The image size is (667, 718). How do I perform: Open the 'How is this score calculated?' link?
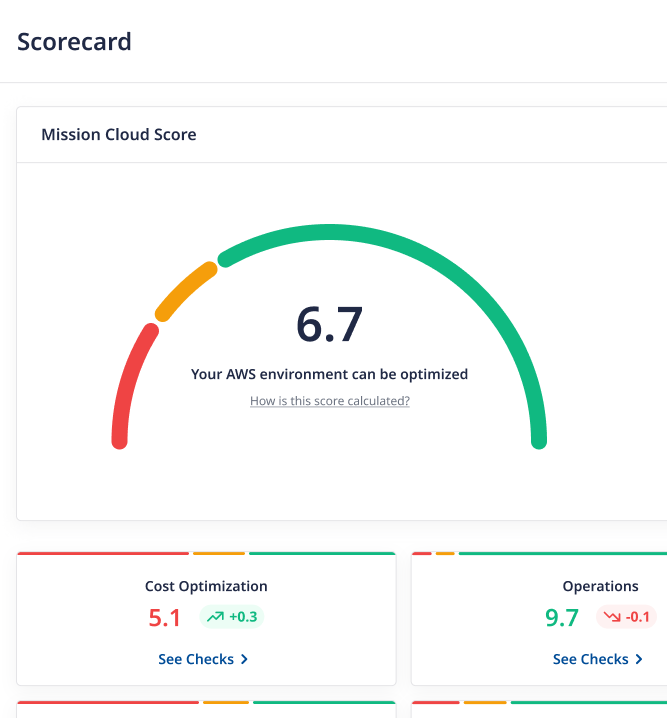(x=329, y=401)
